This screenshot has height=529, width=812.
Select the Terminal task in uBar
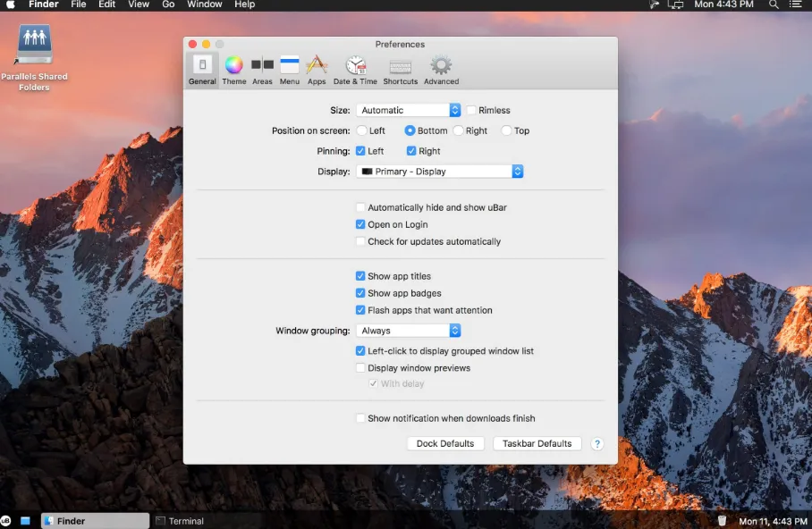(x=181, y=521)
